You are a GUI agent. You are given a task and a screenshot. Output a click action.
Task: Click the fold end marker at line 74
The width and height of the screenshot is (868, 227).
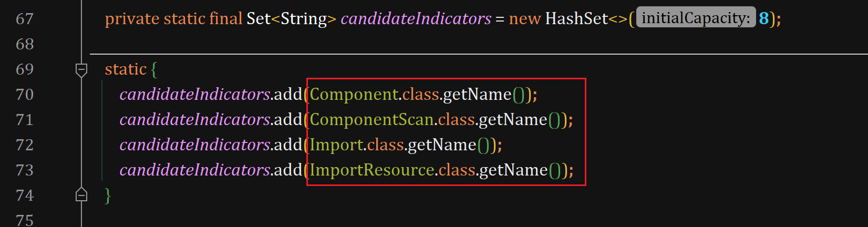coord(81,195)
